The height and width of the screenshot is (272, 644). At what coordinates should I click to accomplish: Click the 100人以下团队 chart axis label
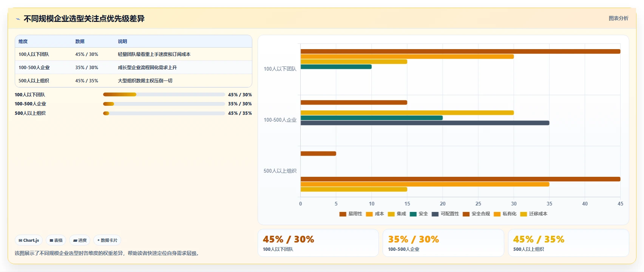[280, 69]
